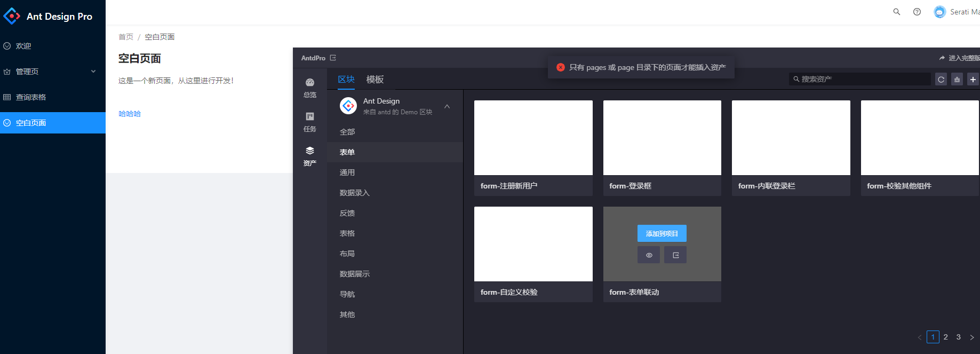Click the user avatar in header
This screenshot has width=980, height=354.
click(939, 12)
